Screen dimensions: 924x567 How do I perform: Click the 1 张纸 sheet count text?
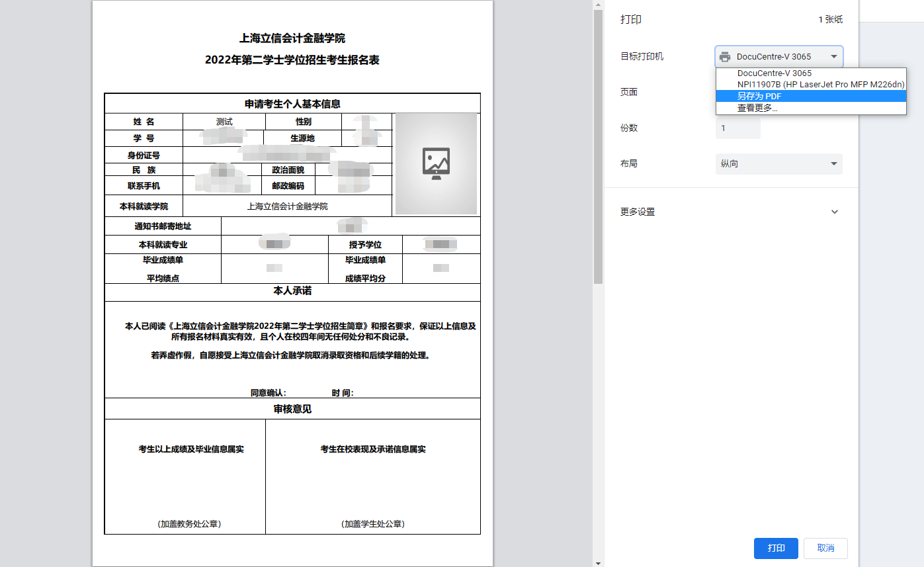point(830,20)
